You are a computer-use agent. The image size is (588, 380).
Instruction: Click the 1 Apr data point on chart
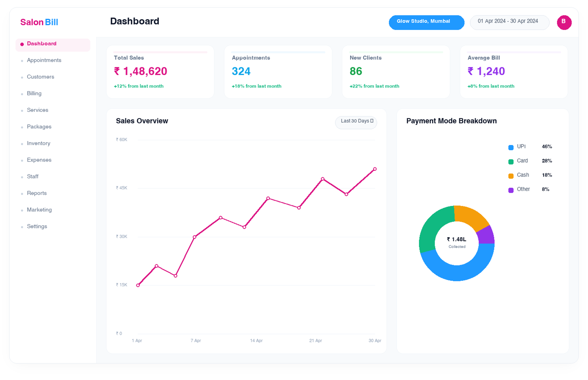tap(138, 285)
